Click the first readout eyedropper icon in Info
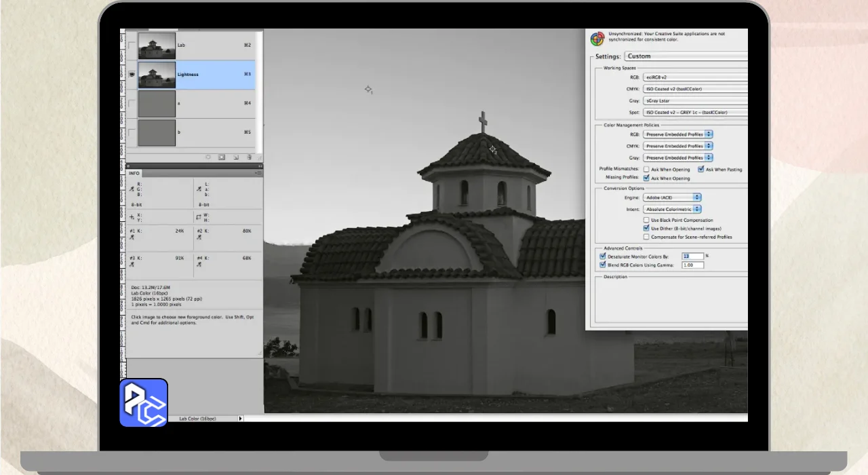 [132, 189]
